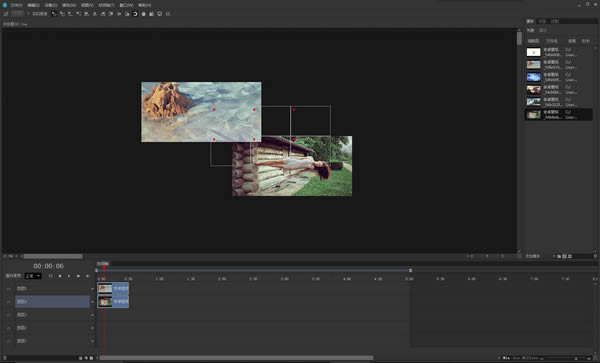Switch to first tab at top of right panel
Viewport: 600px width, 363px height.
530,21
